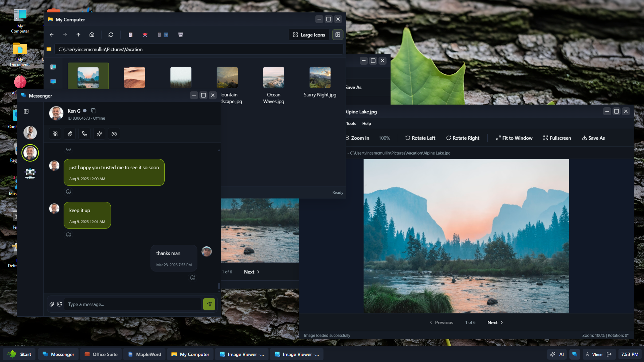Go up one folder level

point(78,35)
